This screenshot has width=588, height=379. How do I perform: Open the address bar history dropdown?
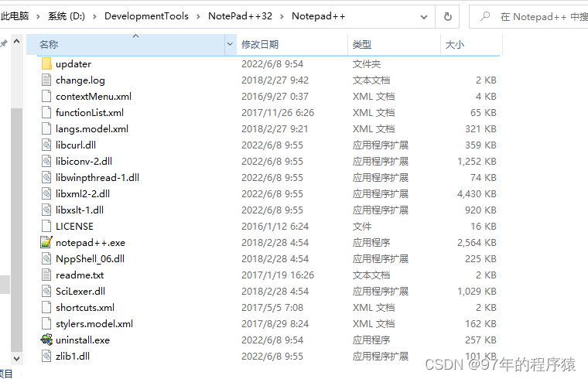click(424, 17)
